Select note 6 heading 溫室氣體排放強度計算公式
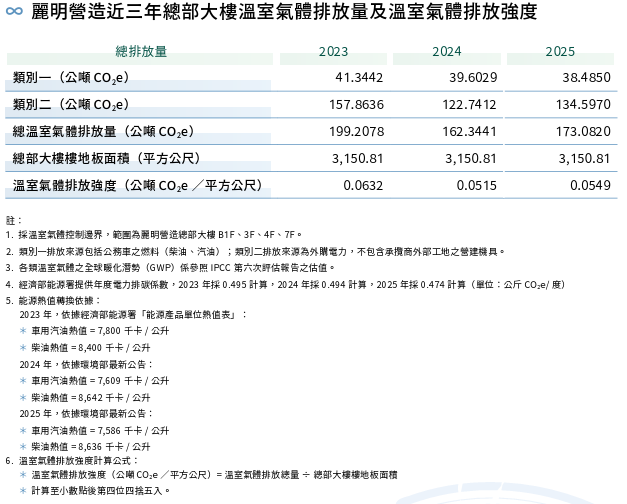Screen dimensions: 627x504 (72, 461)
